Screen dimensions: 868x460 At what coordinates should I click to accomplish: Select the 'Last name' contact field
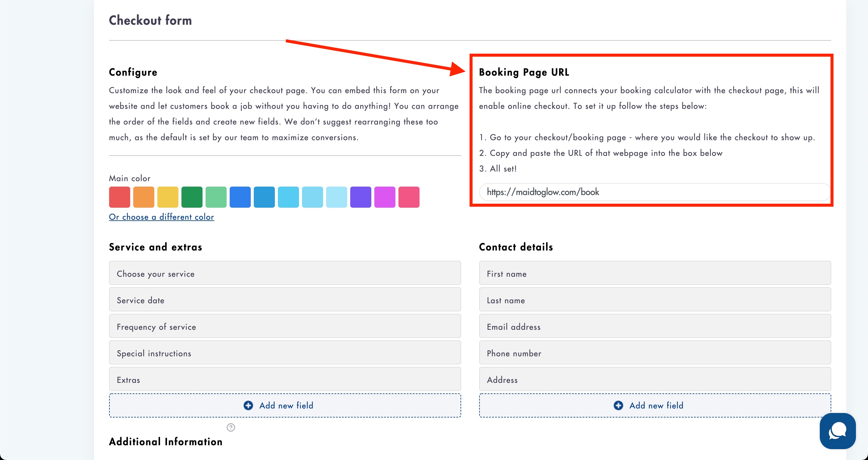(x=655, y=300)
